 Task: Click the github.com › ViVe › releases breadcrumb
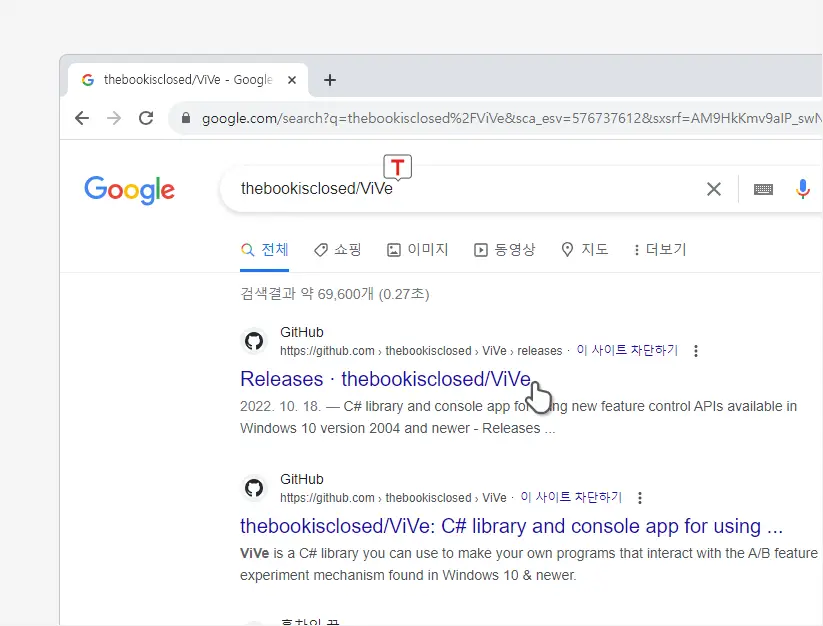[x=421, y=351]
